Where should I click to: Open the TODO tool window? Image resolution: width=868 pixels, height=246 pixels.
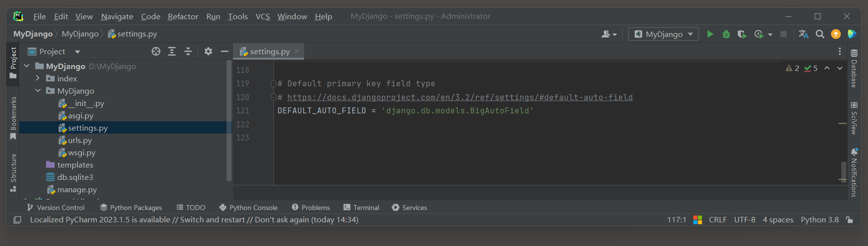(x=191, y=208)
